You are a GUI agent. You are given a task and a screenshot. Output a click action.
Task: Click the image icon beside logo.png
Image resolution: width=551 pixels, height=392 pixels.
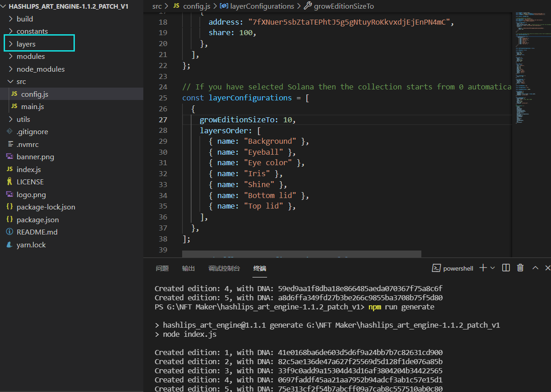[x=10, y=194]
